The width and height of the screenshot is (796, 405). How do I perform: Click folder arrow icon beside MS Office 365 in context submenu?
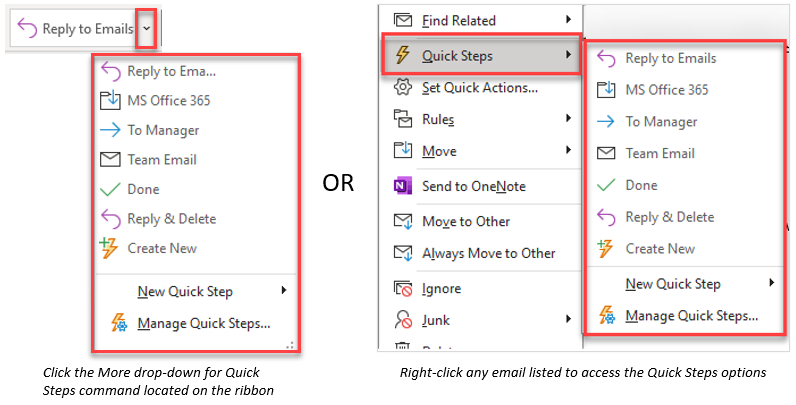(606, 90)
